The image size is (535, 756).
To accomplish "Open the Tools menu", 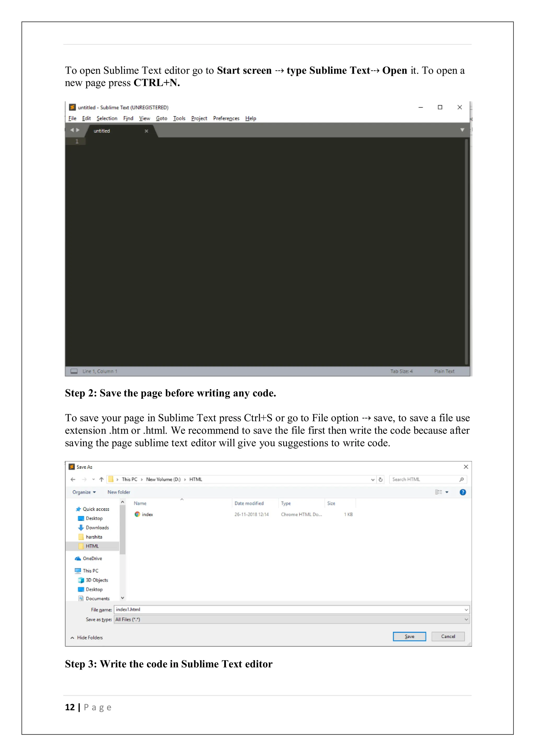I will [179, 118].
